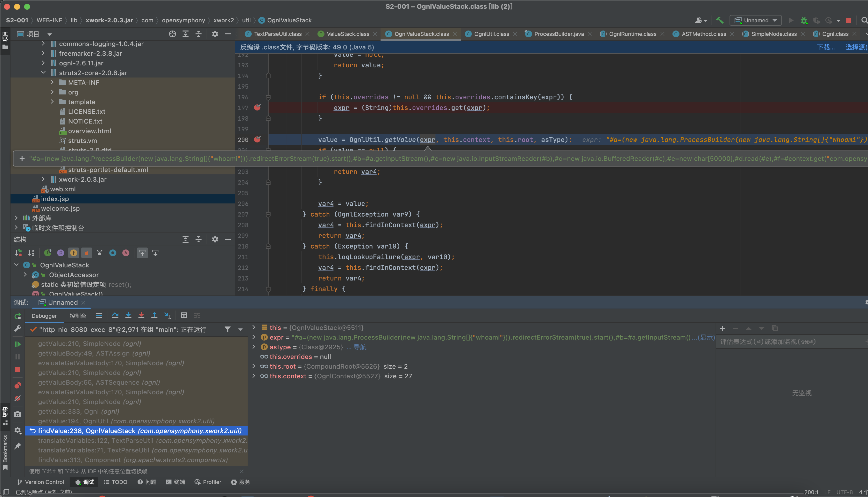Open 项目 view dropdown
Screen dimensions: 868x497
click(x=49, y=34)
